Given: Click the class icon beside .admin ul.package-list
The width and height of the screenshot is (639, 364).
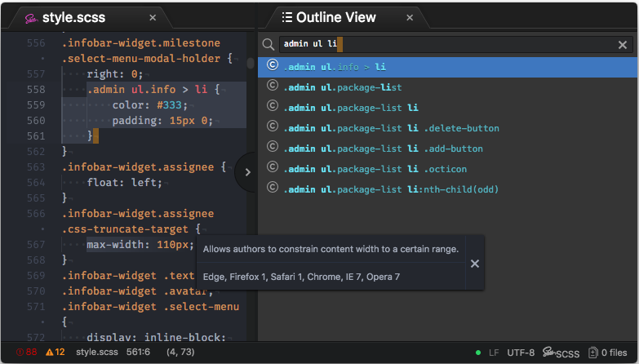Looking at the screenshot, I should coord(273,85).
